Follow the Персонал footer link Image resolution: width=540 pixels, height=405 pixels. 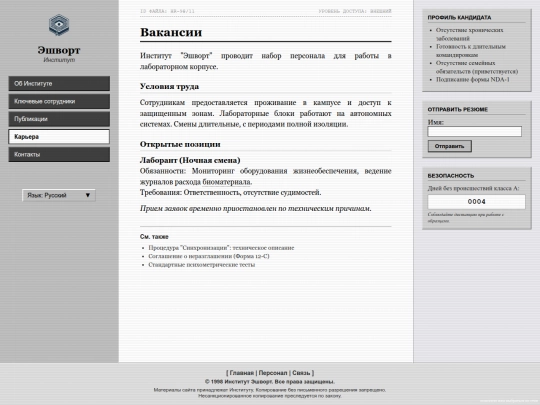tap(273, 373)
